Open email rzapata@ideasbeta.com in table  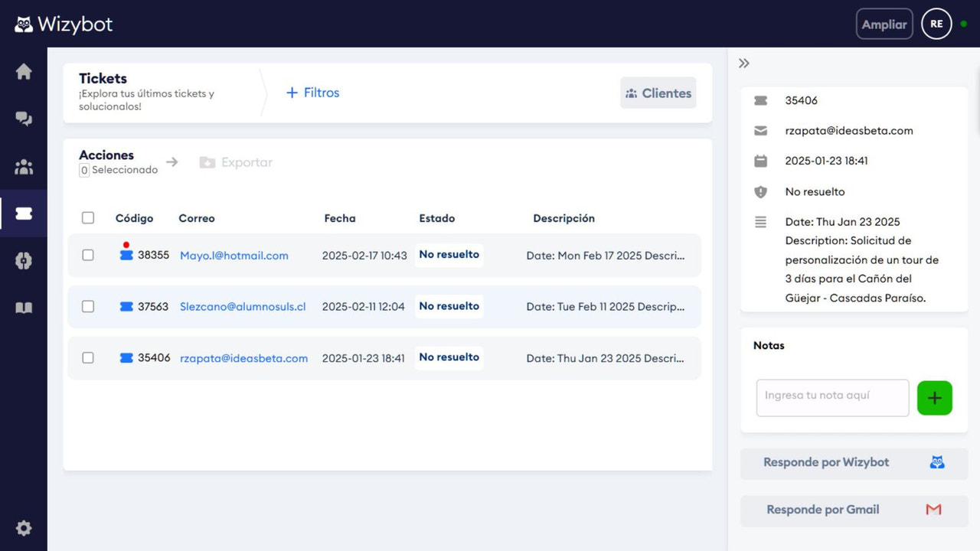[244, 358]
